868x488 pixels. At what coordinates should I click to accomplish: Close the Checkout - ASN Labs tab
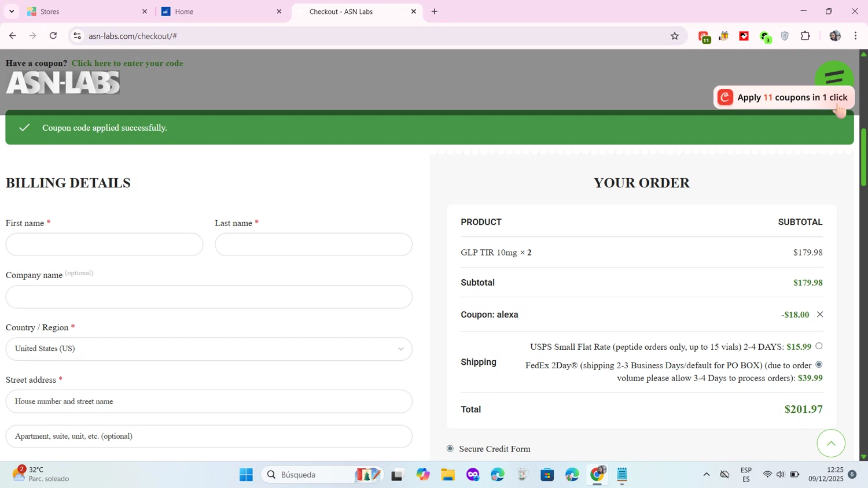pos(414,12)
